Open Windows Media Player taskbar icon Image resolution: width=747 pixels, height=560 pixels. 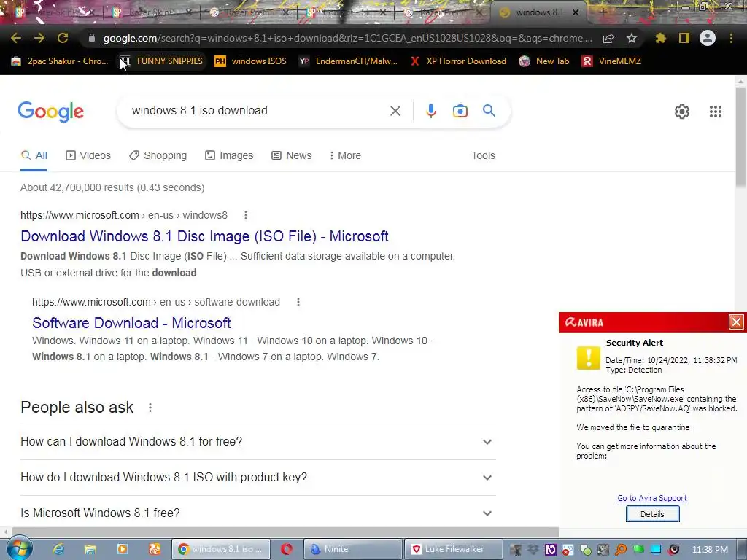click(123, 549)
